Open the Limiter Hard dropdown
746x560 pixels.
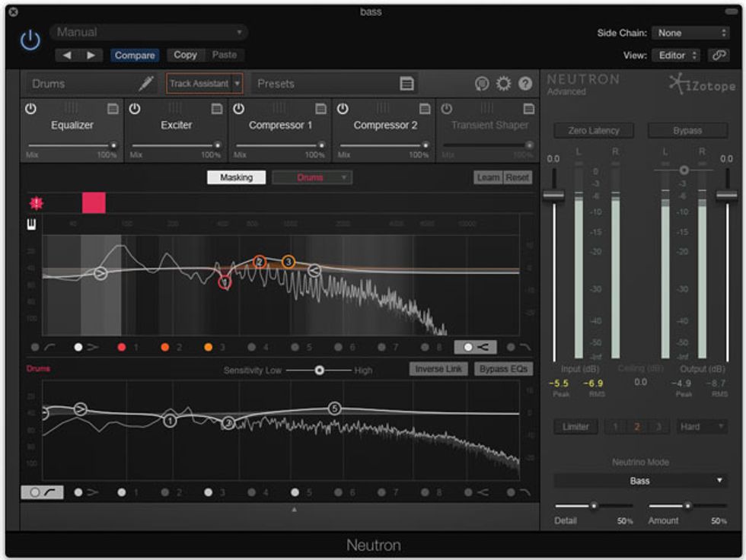point(702,427)
